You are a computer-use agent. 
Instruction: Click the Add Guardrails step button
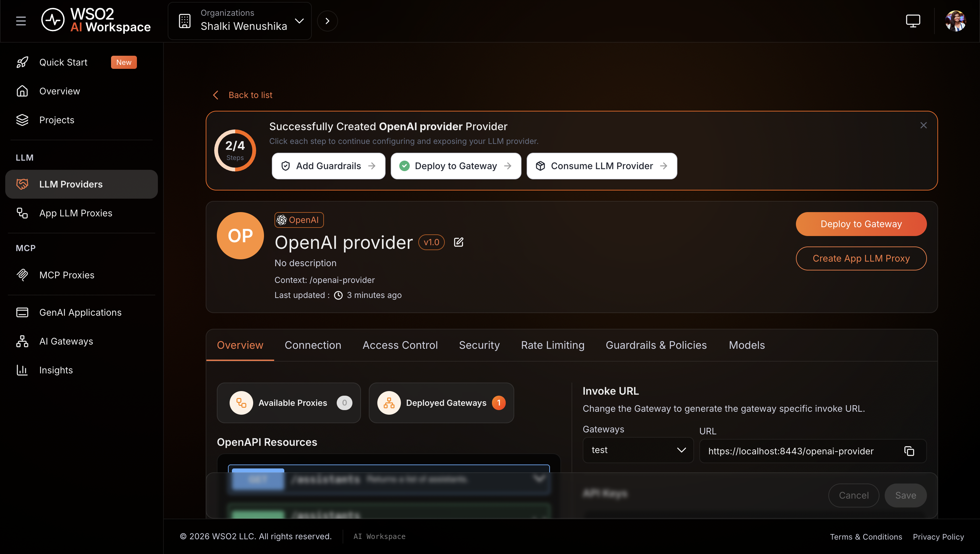tap(328, 166)
